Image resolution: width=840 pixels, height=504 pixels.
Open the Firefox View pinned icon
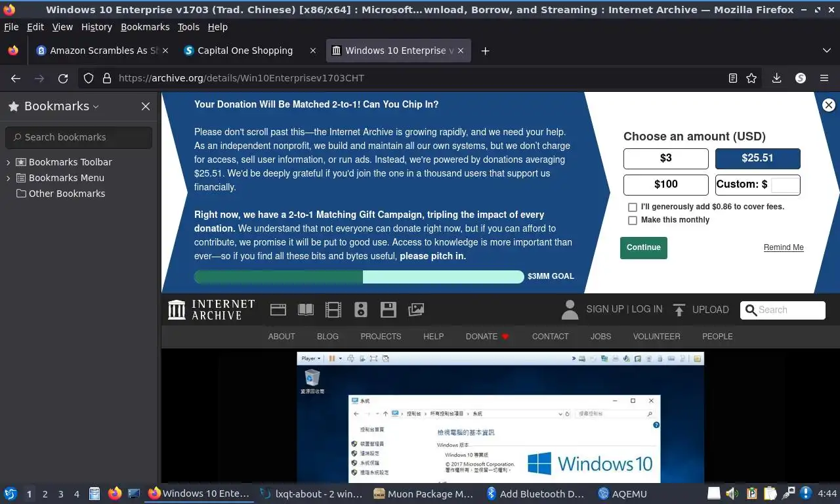click(x=12, y=51)
